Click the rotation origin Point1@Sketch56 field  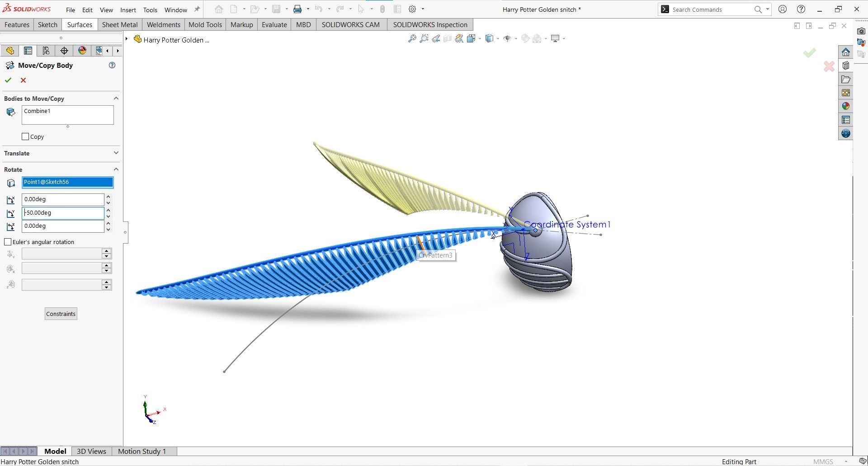[67, 182]
